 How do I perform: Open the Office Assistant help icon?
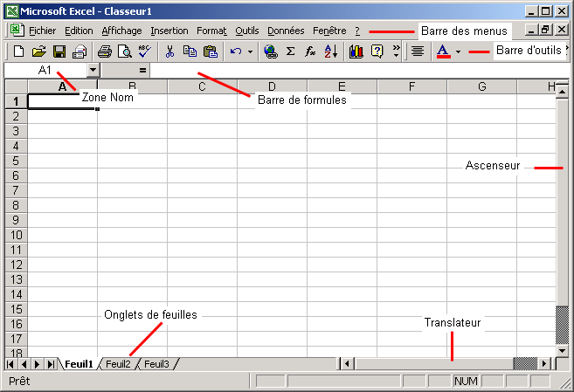tap(377, 52)
